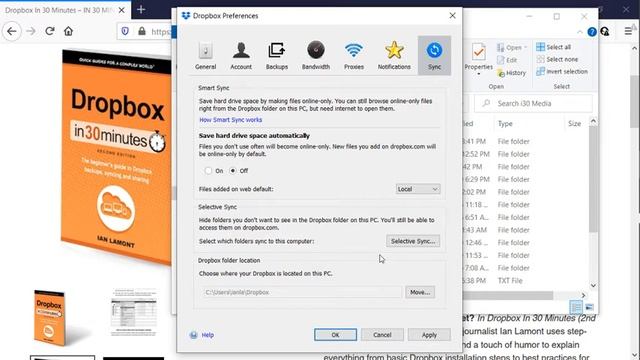Click the Dropbox folder location path field

(301, 292)
